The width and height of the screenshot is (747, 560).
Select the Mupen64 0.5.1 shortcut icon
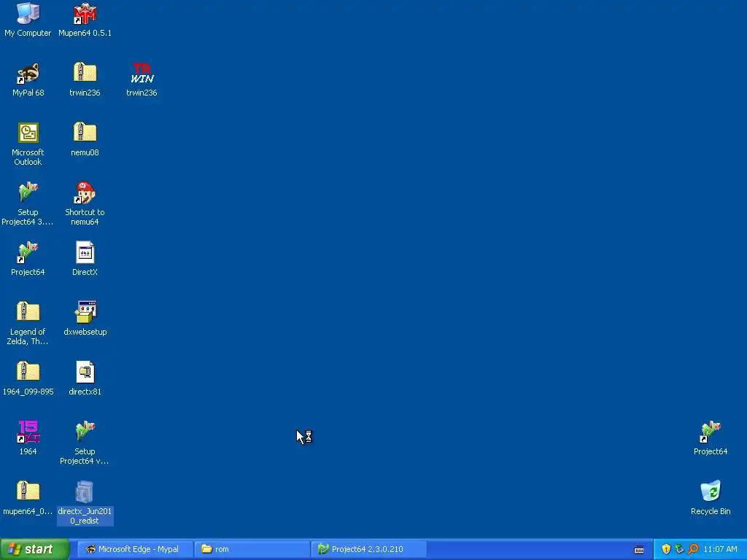85,13
